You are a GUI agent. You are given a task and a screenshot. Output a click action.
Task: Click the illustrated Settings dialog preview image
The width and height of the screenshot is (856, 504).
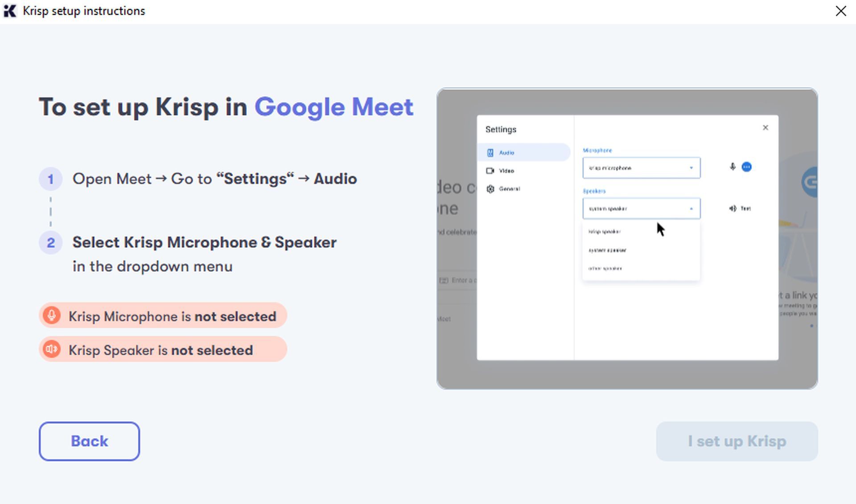(x=627, y=238)
